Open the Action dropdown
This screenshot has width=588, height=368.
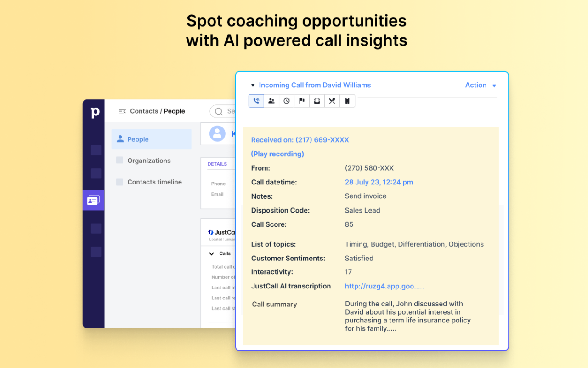pyautogui.click(x=480, y=85)
